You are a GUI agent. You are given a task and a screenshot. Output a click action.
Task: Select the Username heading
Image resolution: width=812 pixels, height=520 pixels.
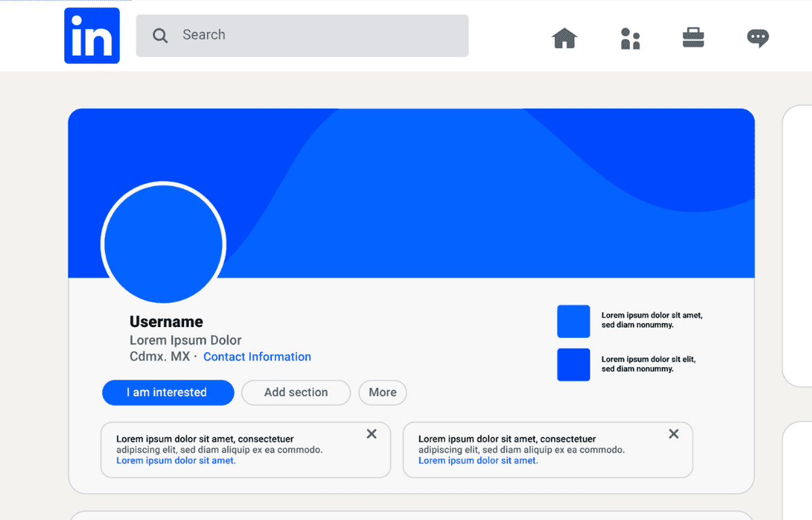pos(166,321)
